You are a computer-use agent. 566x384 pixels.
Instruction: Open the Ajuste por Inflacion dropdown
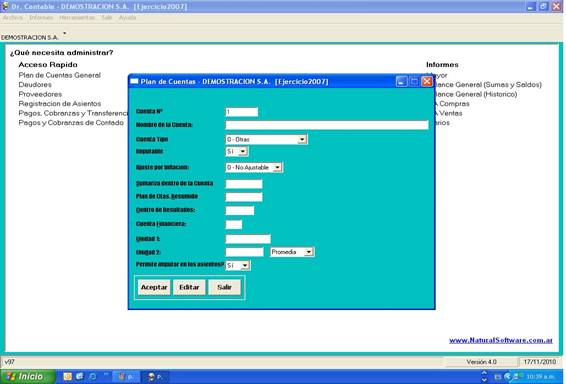click(278, 167)
